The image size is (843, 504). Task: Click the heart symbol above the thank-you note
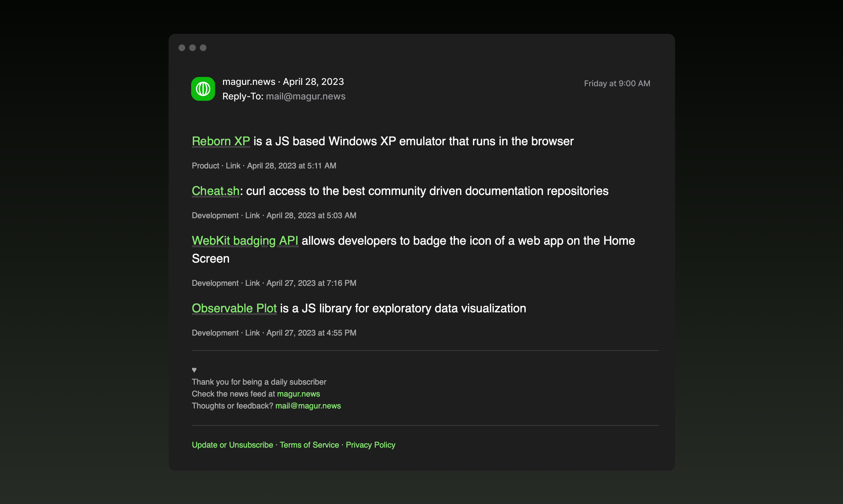tap(194, 370)
